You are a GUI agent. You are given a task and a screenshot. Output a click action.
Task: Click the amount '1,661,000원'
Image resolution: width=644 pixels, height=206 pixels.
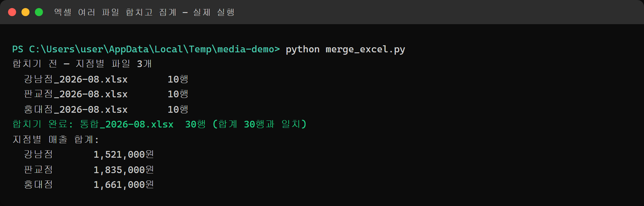[x=124, y=185]
